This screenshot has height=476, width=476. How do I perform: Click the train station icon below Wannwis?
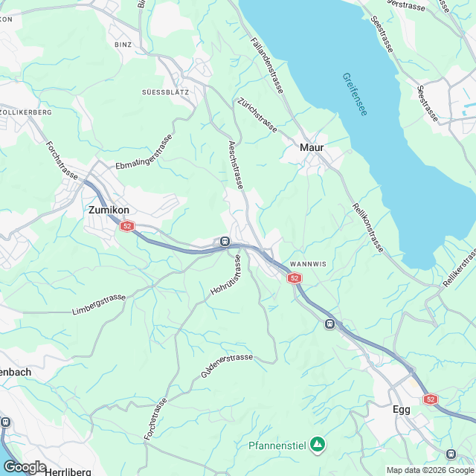pyautogui.click(x=330, y=324)
